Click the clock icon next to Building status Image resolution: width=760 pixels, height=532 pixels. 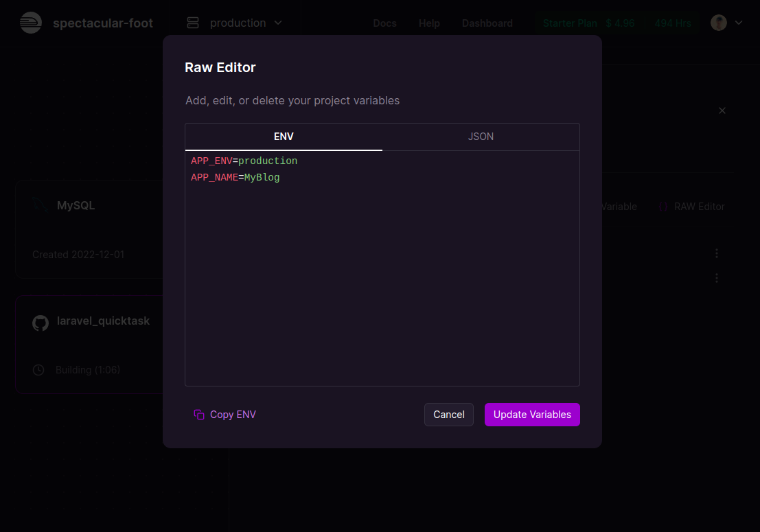pyautogui.click(x=38, y=369)
